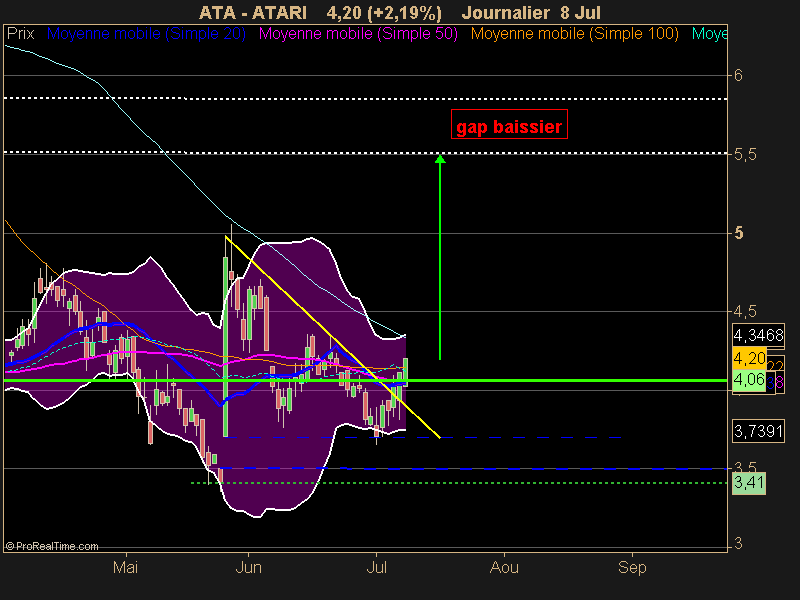The width and height of the screenshot is (800, 600).
Task: Click the "4,5" price axis label
Action: (745, 311)
